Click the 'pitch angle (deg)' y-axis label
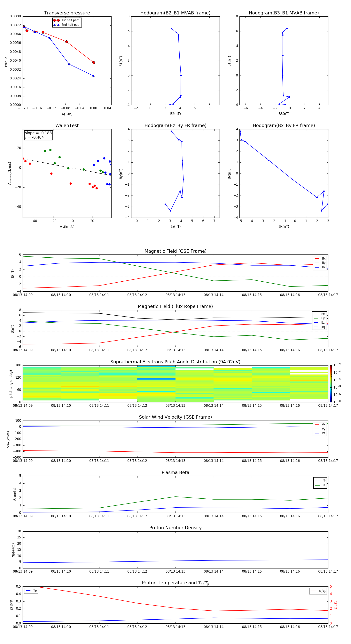This screenshot has width=351, height=644. [x=11, y=384]
